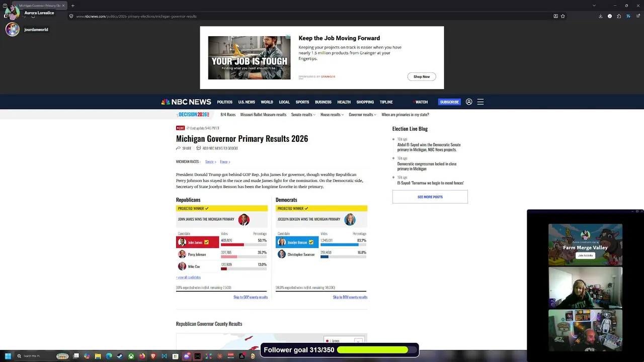Image resolution: width=644 pixels, height=362 pixels.
Task: Open Brave browser from the taskbar
Action: pos(153,356)
